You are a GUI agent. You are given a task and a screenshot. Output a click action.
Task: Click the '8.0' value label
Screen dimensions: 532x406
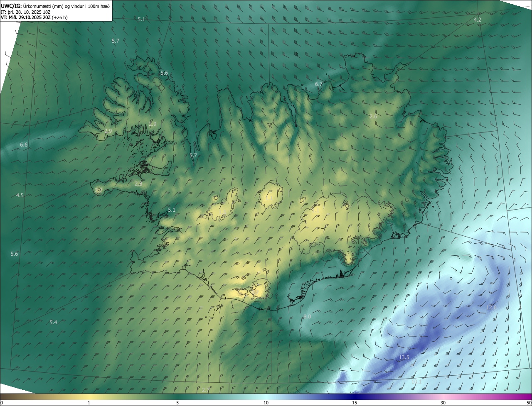(x=307, y=316)
